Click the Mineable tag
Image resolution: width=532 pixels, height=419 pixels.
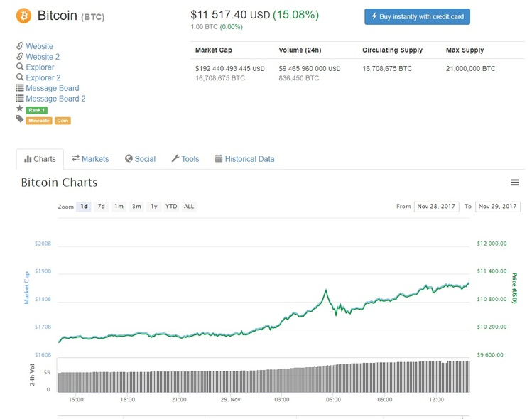tap(39, 121)
